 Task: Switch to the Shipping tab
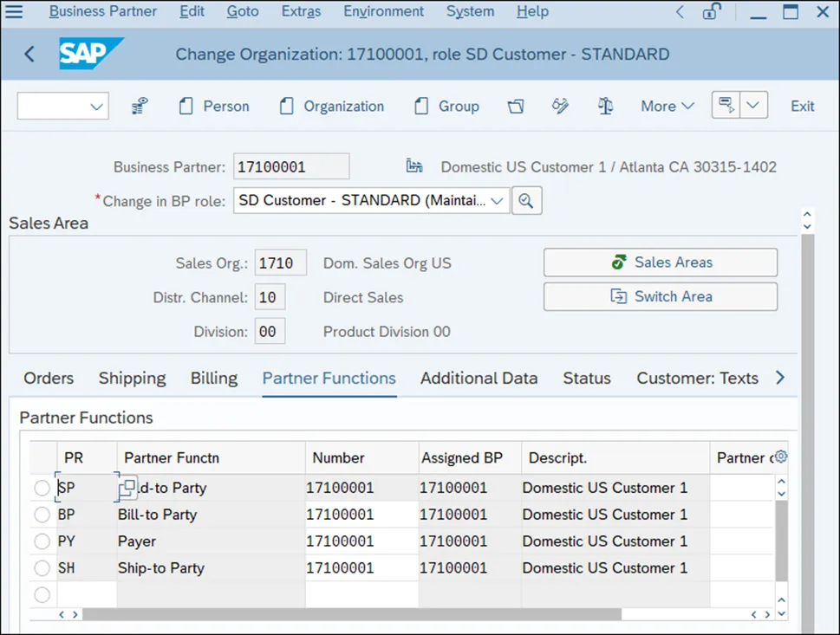tap(133, 378)
